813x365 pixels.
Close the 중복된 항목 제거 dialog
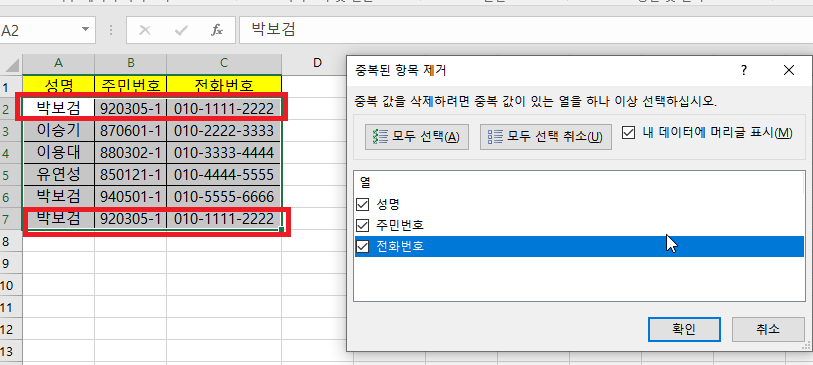pyautogui.click(x=789, y=70)
